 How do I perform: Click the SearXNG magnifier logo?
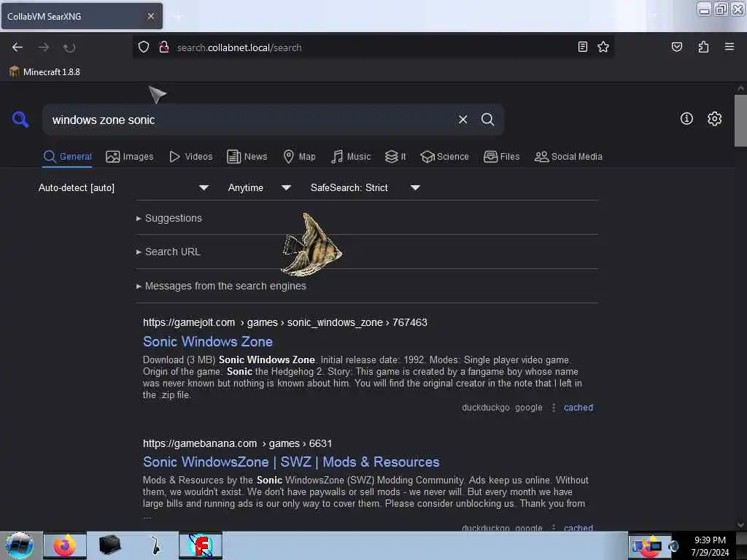[20, 119]
